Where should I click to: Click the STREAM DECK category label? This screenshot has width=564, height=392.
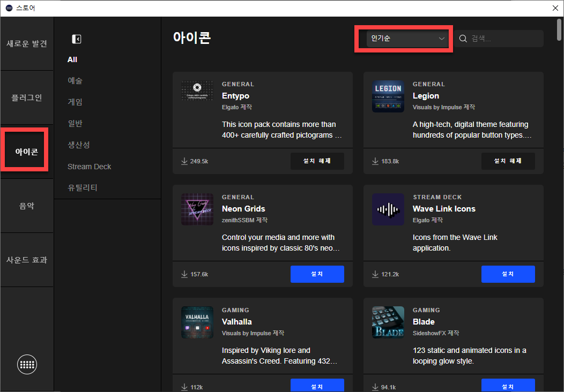tap(437, 197)
